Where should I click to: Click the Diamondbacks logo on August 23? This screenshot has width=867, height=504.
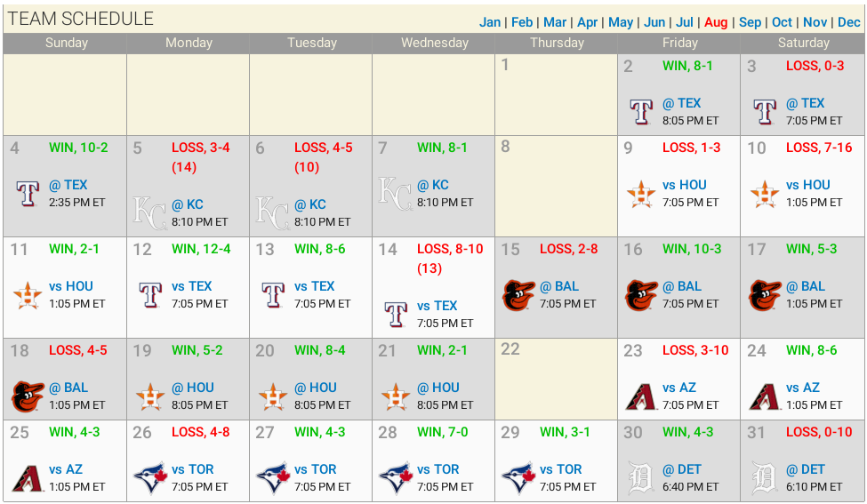click(x=641, y=396)
